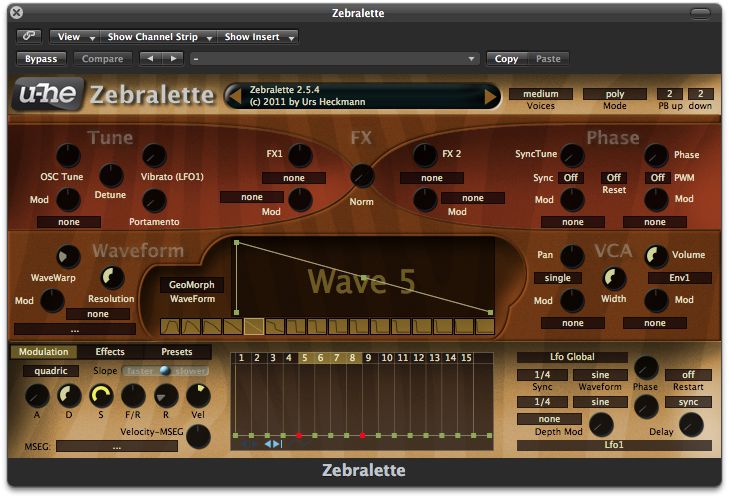Click the bottom-right waveform curve handle

pos(490,312)
